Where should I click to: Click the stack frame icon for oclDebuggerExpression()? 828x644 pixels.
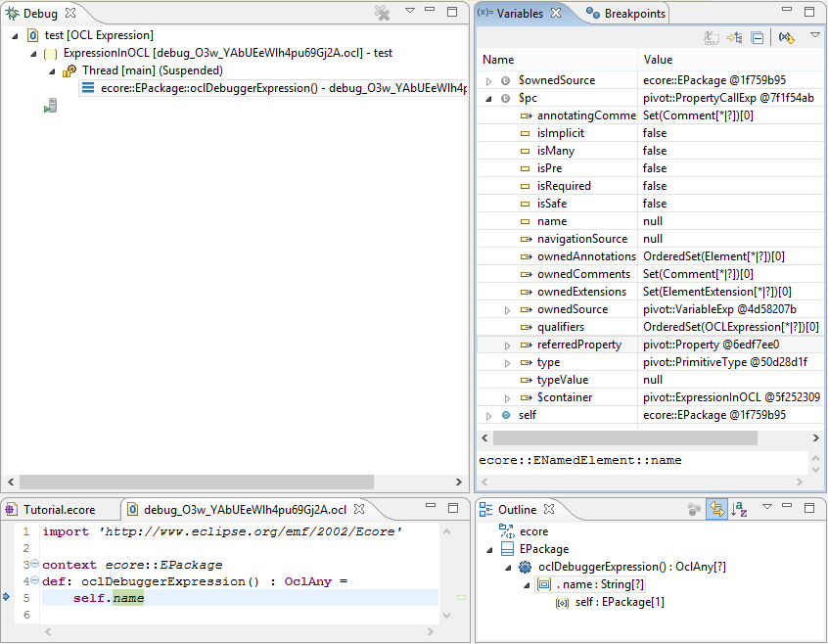click(88, 88)
